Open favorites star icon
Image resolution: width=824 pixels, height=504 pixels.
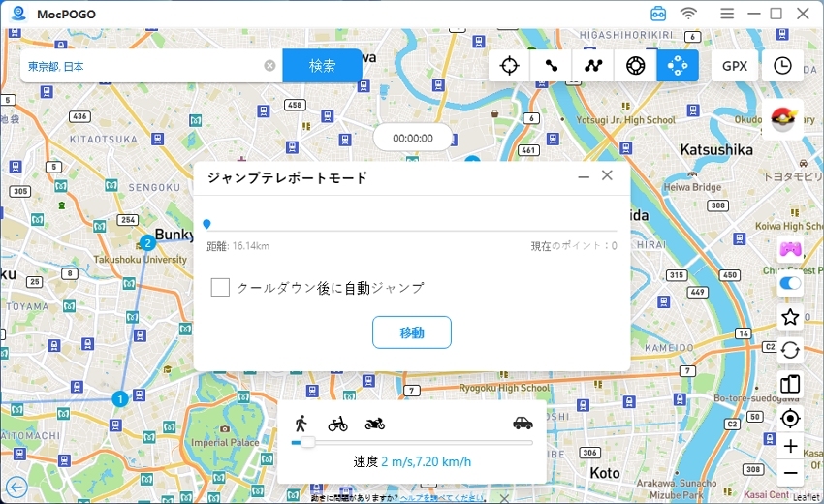[x=790, y=317]
